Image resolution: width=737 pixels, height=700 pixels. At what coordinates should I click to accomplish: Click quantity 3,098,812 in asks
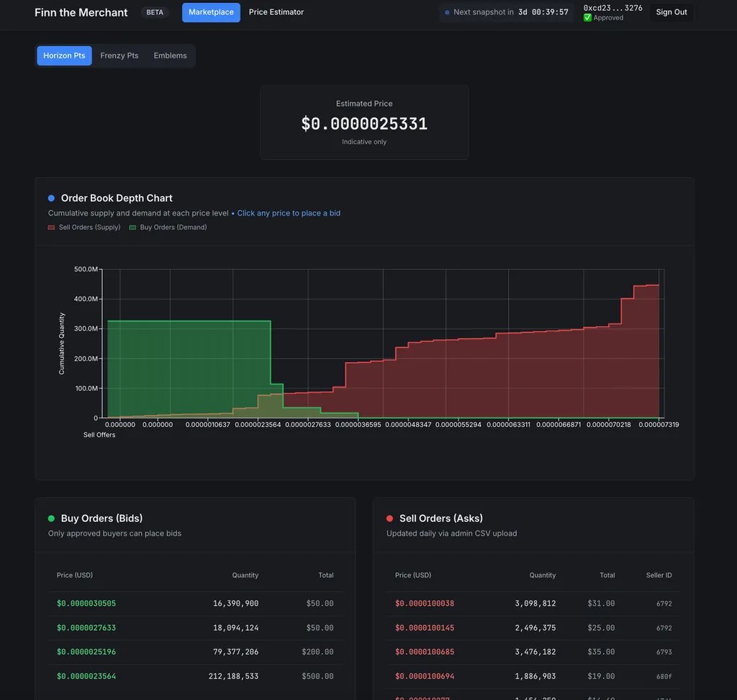pos(535,603)
